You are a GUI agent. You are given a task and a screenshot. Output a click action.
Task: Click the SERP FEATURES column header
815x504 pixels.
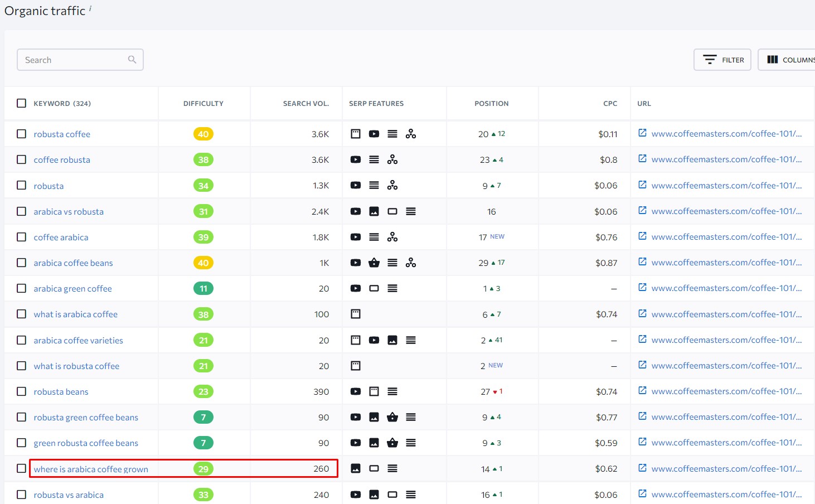tap(376, 104)
